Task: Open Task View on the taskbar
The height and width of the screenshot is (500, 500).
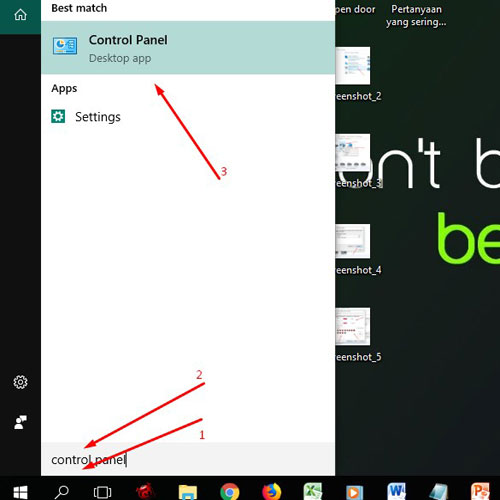Action: [x=102, y=492]
